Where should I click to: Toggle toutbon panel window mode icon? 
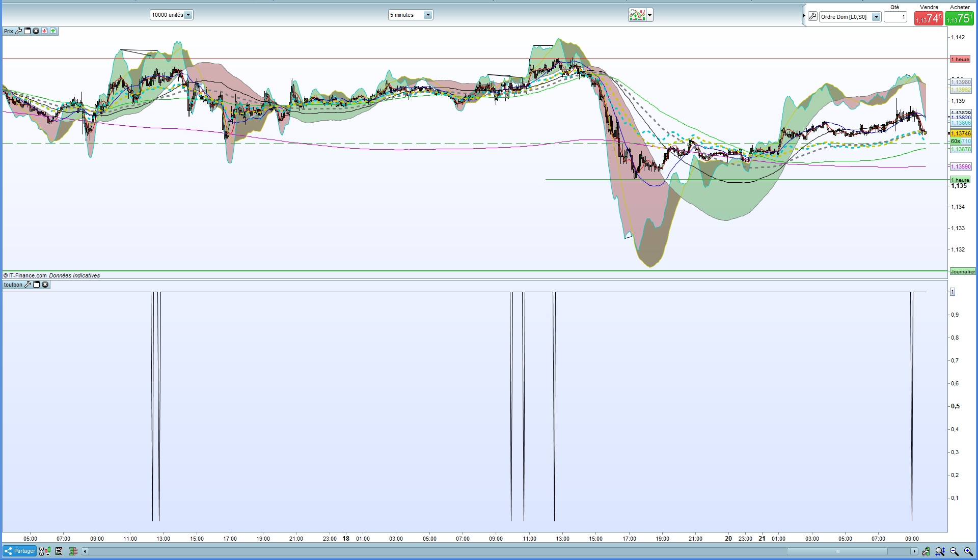coord(36,285)
